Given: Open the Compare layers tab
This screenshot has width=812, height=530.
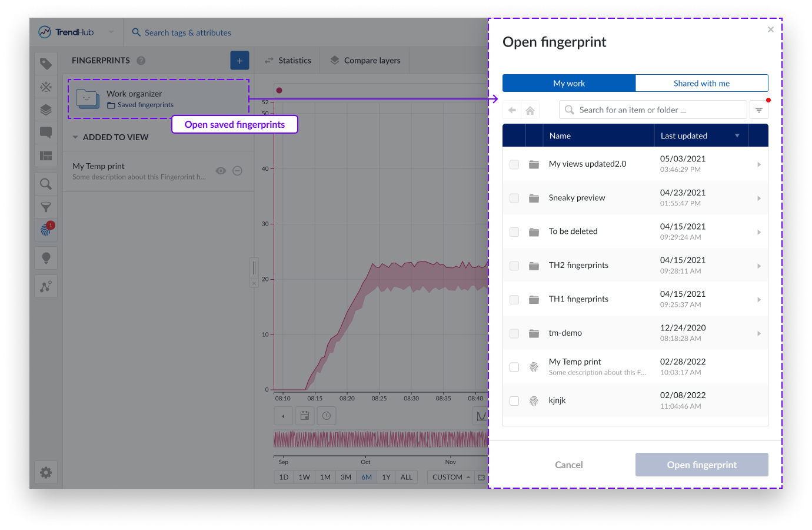Looking at the screenshot, I should (x=365, y=61).
